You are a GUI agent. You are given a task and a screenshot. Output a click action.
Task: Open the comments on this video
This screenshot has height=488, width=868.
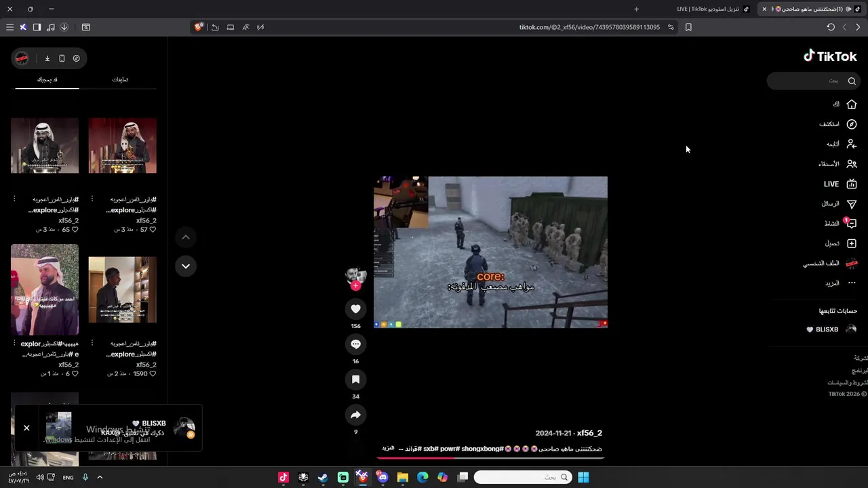click(355, 344)
